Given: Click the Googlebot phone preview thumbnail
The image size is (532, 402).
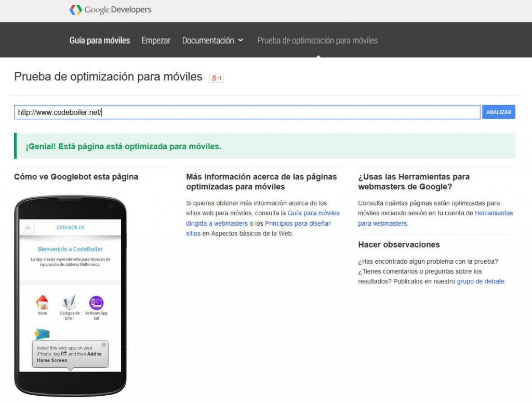Looking at the screenshot, I should 70,296.
